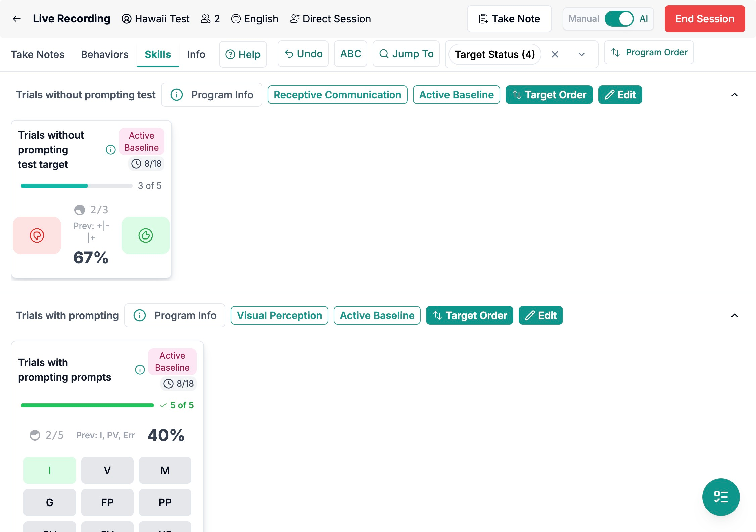756x532 pixels.
Task: Go back with the left arrow icon
Action: coord(17,19)
